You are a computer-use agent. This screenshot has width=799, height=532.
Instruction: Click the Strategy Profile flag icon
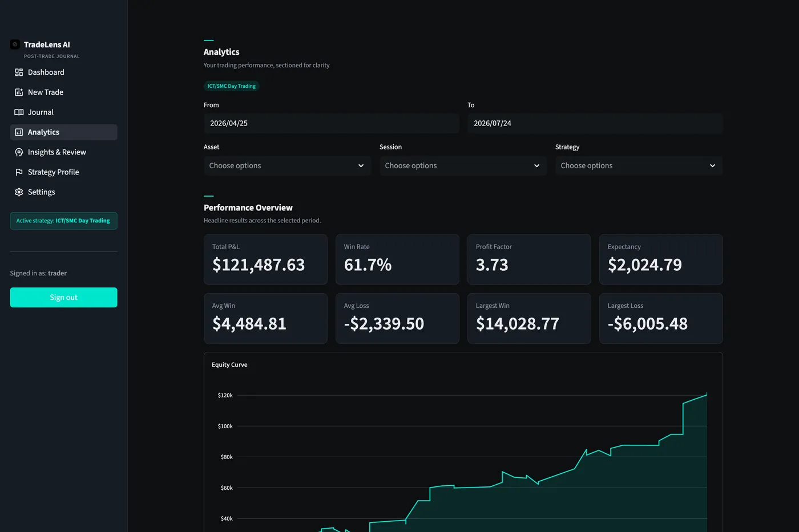(x=19, y=172)
